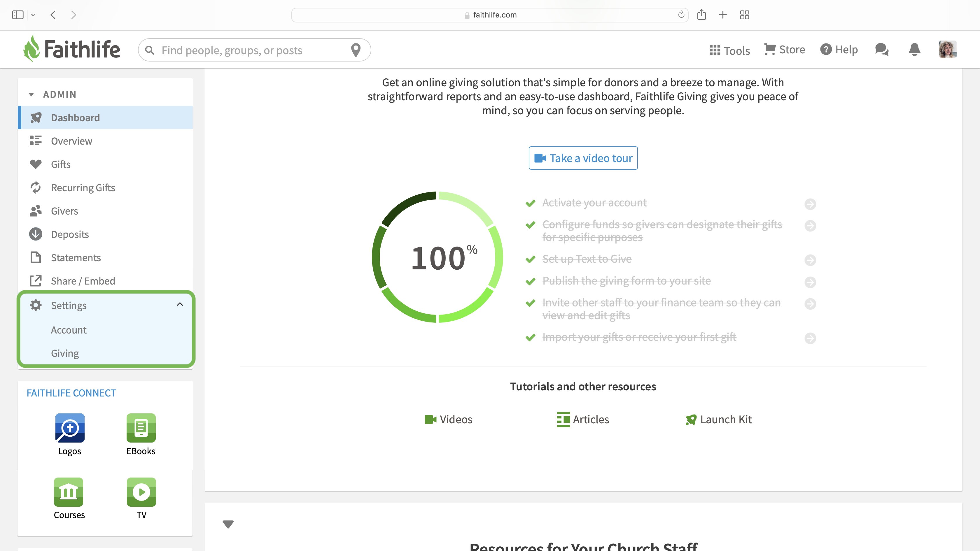980x551 pixels.
Task: Open the EBooks app icon
Action: tap(141, 428)
